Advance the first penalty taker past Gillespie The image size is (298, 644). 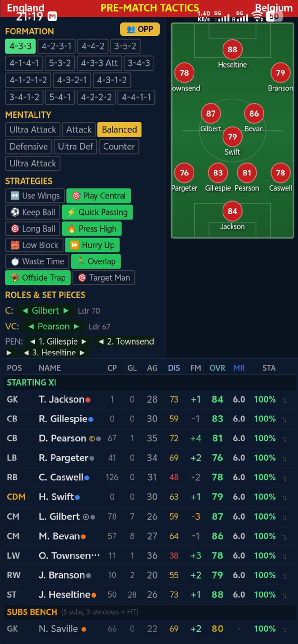84,342
